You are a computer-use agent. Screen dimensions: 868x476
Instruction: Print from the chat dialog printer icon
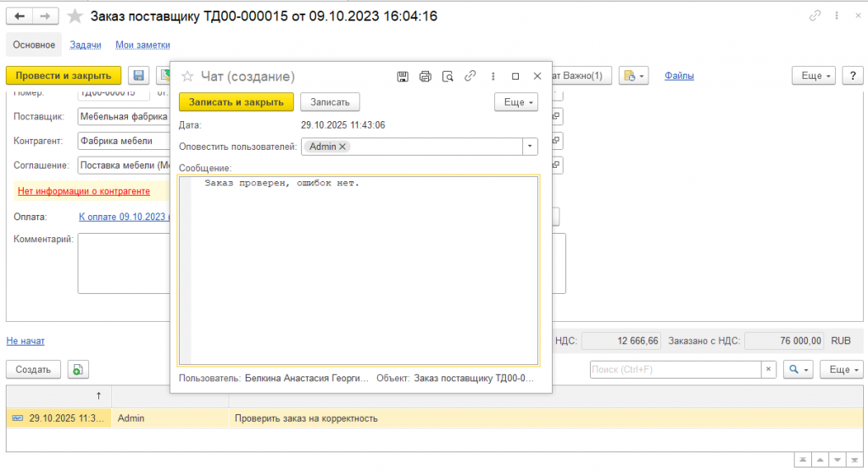pos(426,76)
